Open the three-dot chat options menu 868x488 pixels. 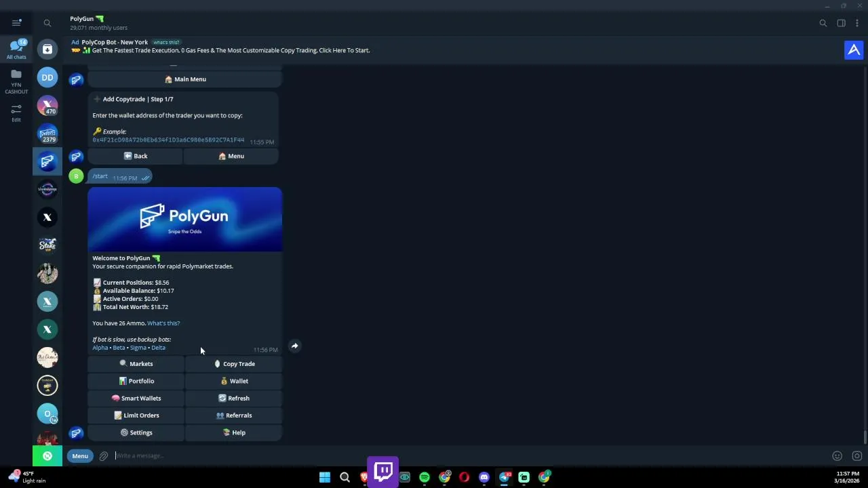857,23
